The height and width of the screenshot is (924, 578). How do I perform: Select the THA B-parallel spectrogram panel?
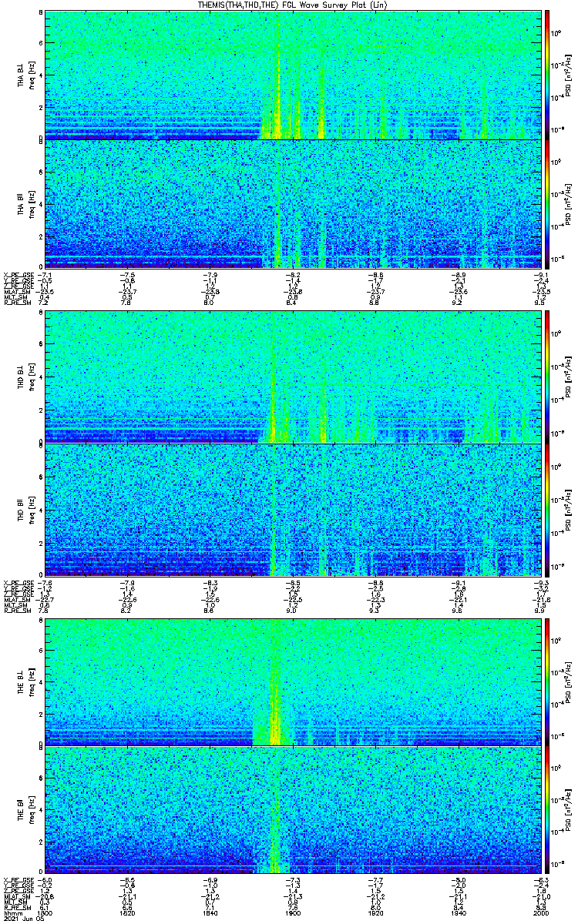292,204
